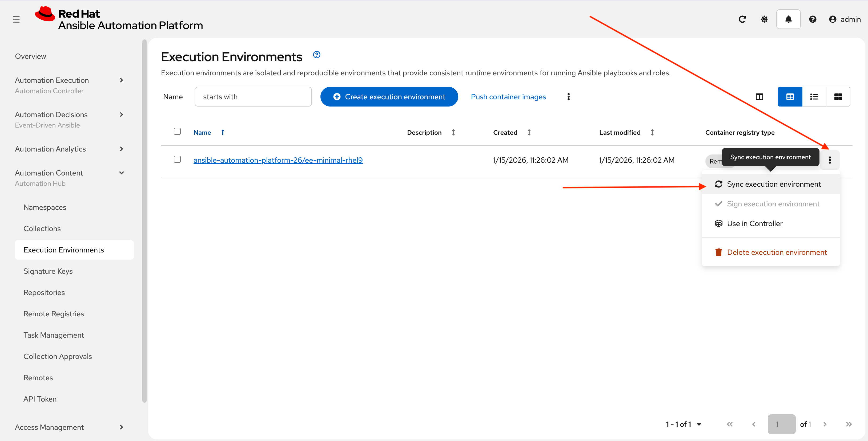The image size is (868, 441).
Task: Switch to list view of execution environments
Action: 814,97
